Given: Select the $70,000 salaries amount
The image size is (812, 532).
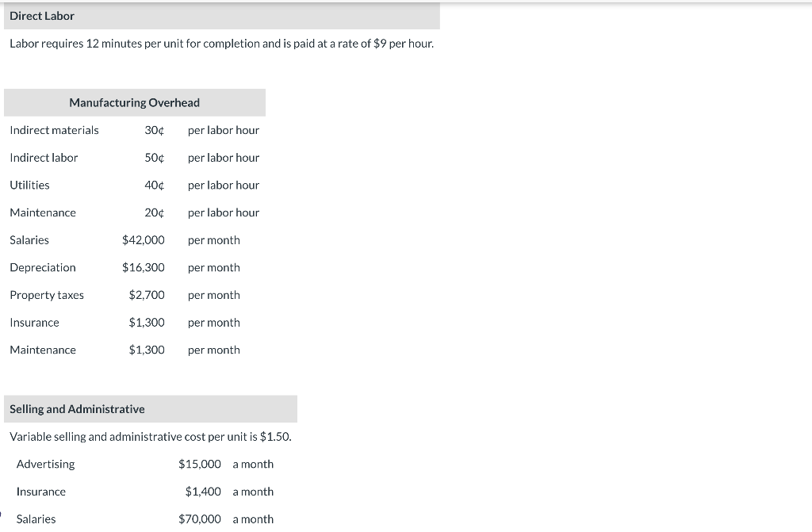Looking at the screenshot, I should pyautogui.click(x=199, y=519).
